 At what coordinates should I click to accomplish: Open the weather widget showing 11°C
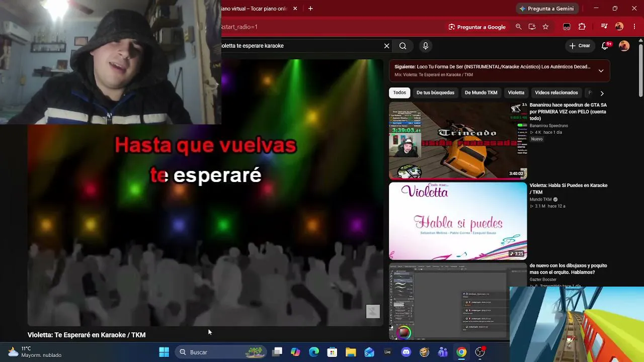click(35, 352)
